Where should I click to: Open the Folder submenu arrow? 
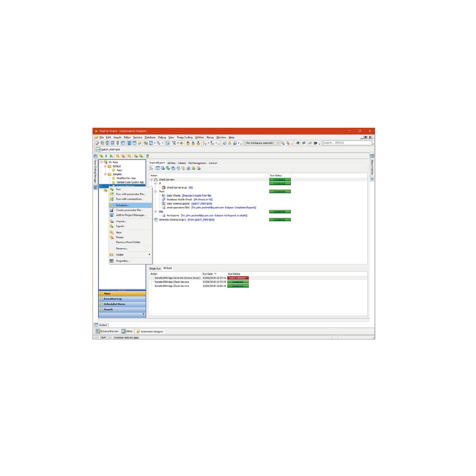point(149,254)
